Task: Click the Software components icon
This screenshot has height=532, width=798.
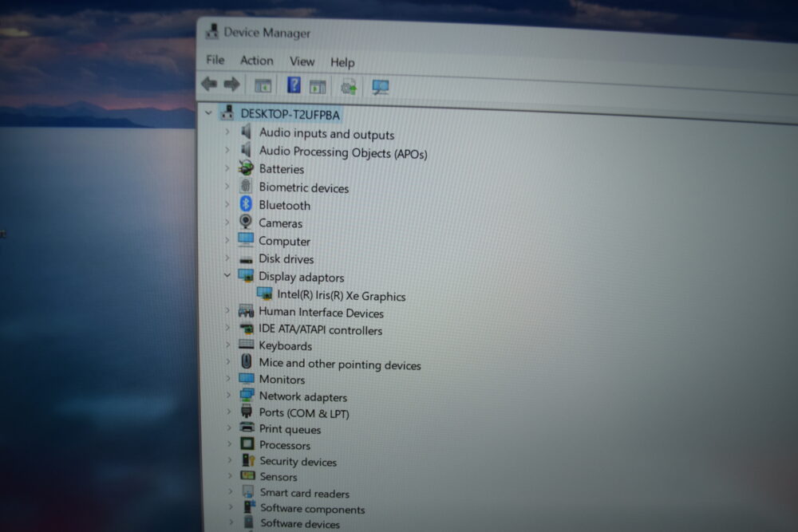Action: pyautogui.click(x=248, y=506)
